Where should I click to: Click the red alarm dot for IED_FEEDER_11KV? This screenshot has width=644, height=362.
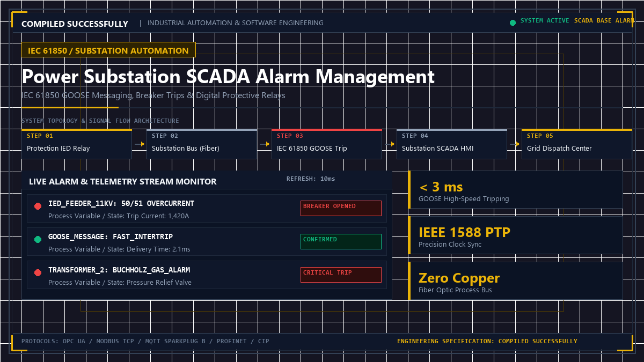(x=38, y=206)
